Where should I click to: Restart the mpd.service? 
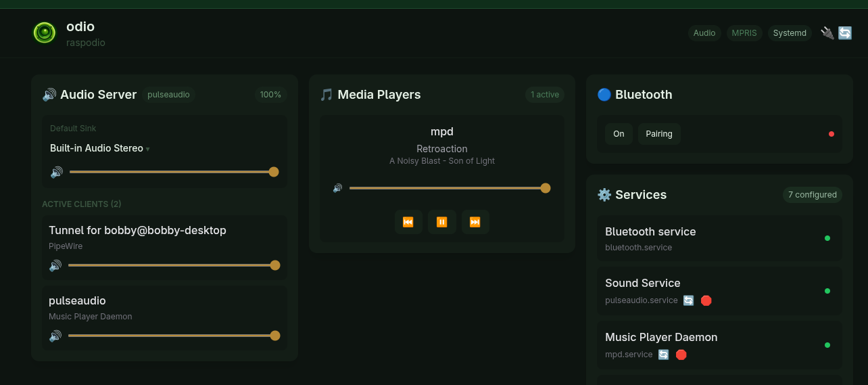coord(664,355)
